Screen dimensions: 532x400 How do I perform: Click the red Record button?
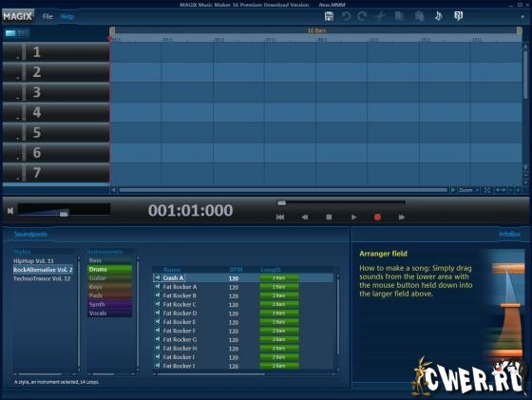pyautogui.click(x=377, y=218)
